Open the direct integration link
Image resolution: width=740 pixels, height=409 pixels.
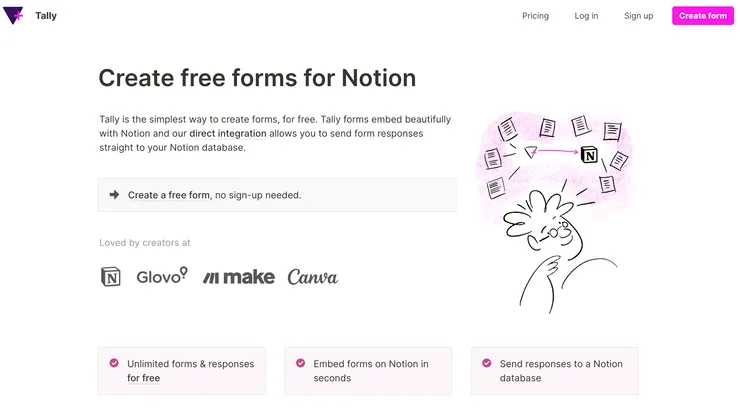click(x=228, y=132)
